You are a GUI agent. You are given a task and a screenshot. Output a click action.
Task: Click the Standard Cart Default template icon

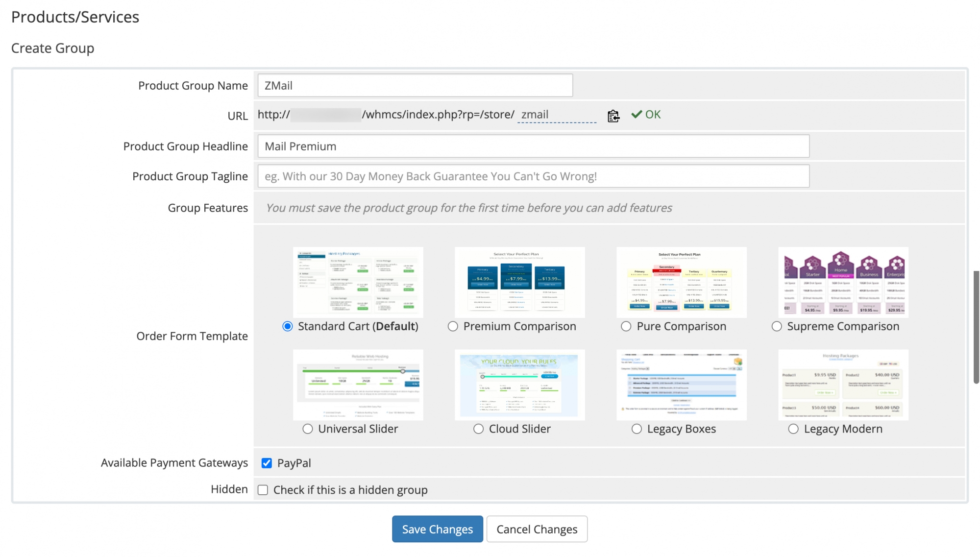coord(358,281)
